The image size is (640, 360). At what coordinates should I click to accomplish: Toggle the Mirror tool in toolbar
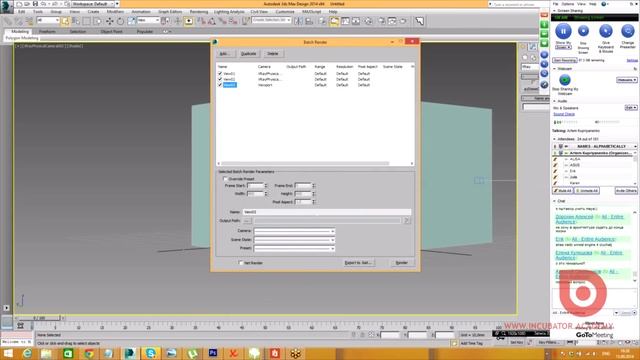coord(299,21)
